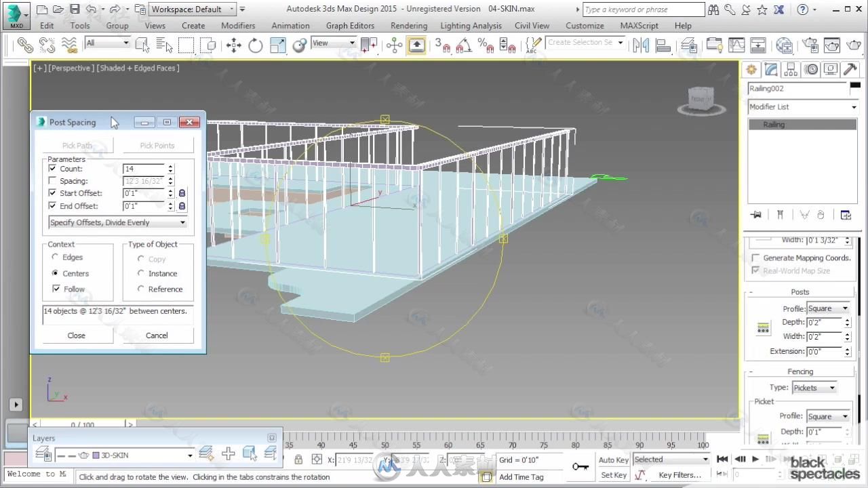
Task: Open the Modifier List dropdown
Action: (x=803, y=107)
